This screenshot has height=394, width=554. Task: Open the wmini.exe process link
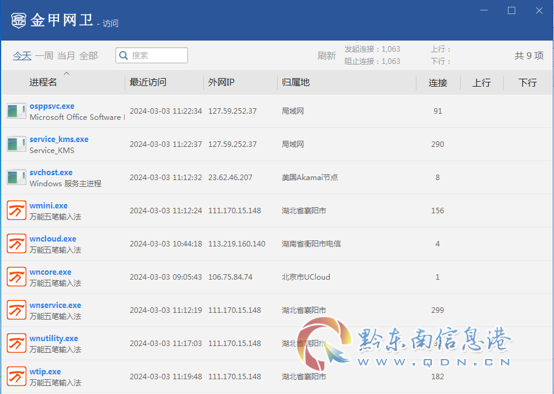pyautogui.click(x=48, y=206)
